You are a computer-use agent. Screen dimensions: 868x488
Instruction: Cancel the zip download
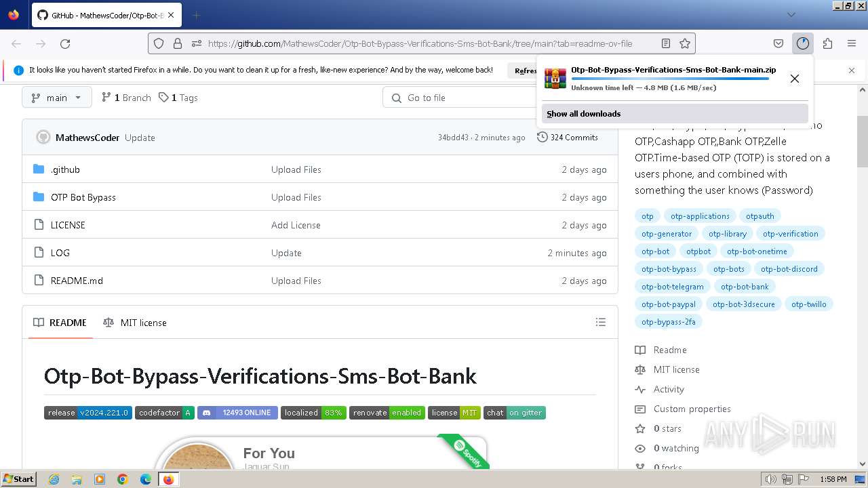point(795,79)
